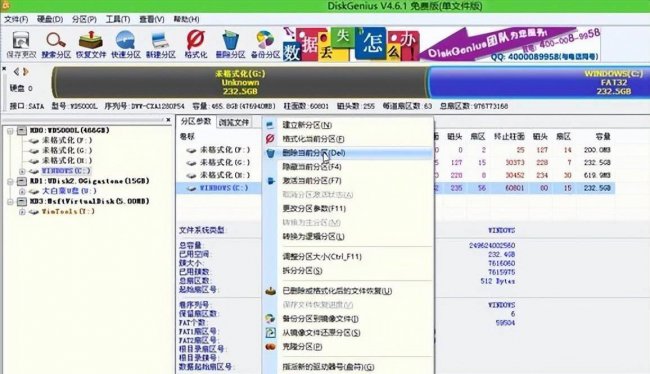Select WINDOWS(C:) in the left disk tree
650x374 pixels.
click(x=66, y=171)
